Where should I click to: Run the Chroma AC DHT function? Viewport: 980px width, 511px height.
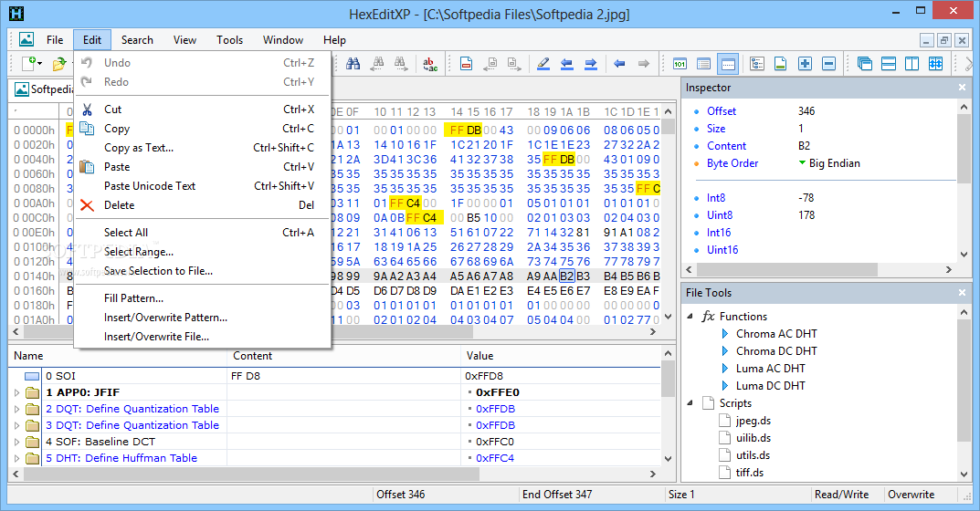tap(776, 334)
